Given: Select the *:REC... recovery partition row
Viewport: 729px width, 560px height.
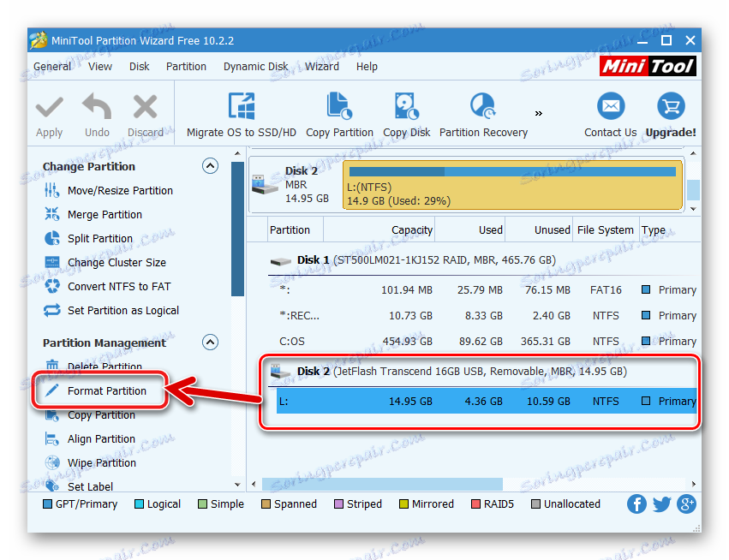Looking at the screenshot, I should [x=487, y=316].
